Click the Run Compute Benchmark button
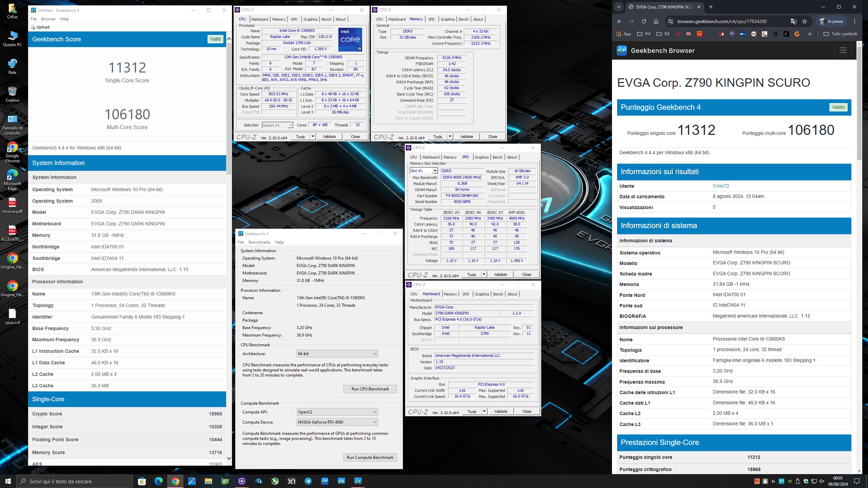The height and width of the screenshot is (488, 868). click(x=370, y=457)
